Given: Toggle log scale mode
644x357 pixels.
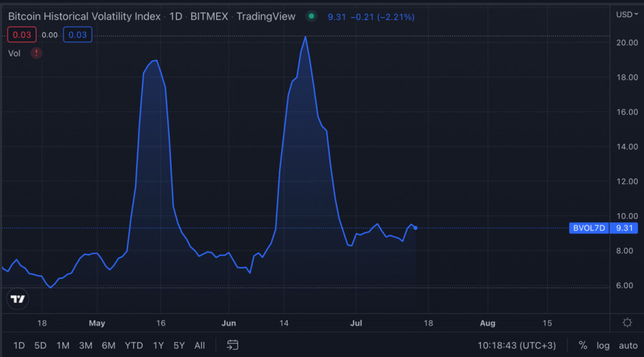Looking at the screenshot, I should (x=603, y=346).
